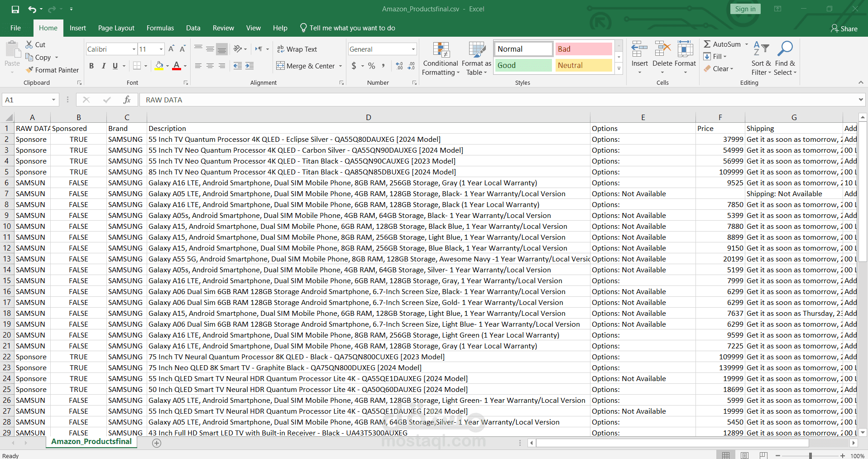Image resolution: width=868 pixels, height=459 pixels.
Task: Click the Format Painter brush icon
Action: click(x=30, y=70)
